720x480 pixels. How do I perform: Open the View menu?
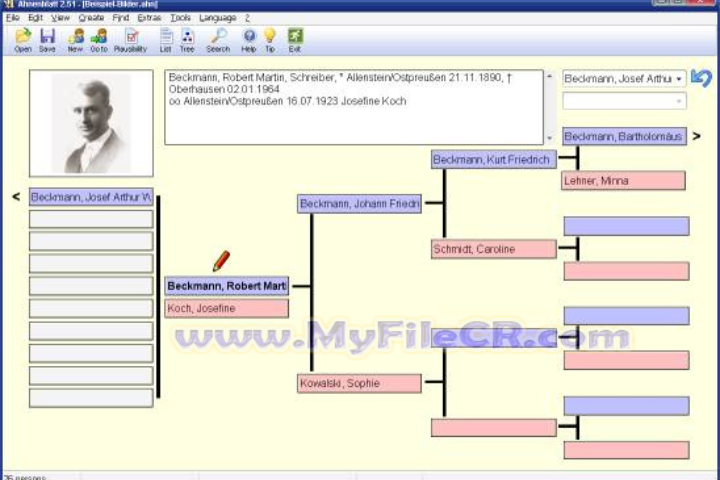point(60,18)
